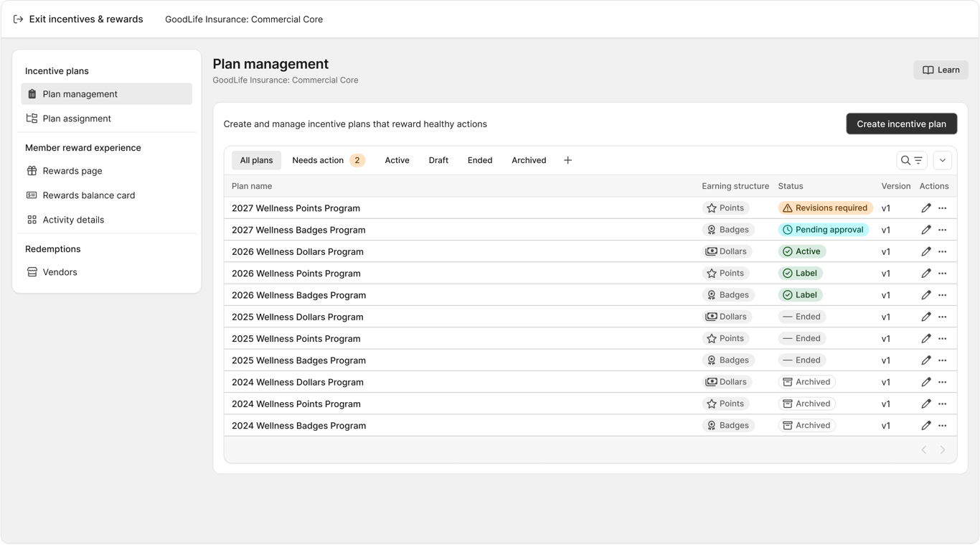Click the Revisions required status badge
This screenshot has height=545, width=980.
pyautogui.click(x=826, y=208)
